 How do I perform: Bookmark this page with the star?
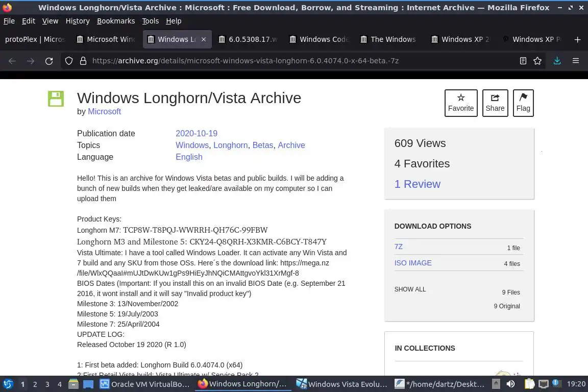pyautogui.click(x=537, y=61)
